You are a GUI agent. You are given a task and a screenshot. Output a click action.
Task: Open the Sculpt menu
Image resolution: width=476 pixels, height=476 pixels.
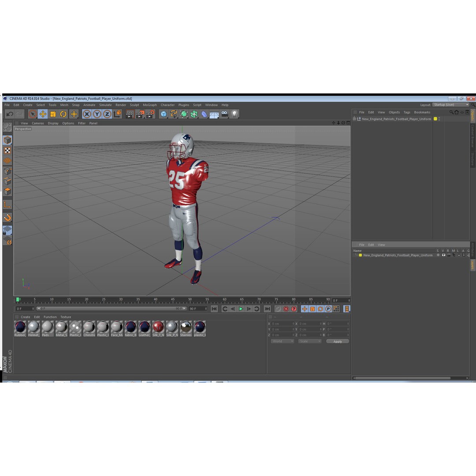pyautogui.click(x=134, y=105)
